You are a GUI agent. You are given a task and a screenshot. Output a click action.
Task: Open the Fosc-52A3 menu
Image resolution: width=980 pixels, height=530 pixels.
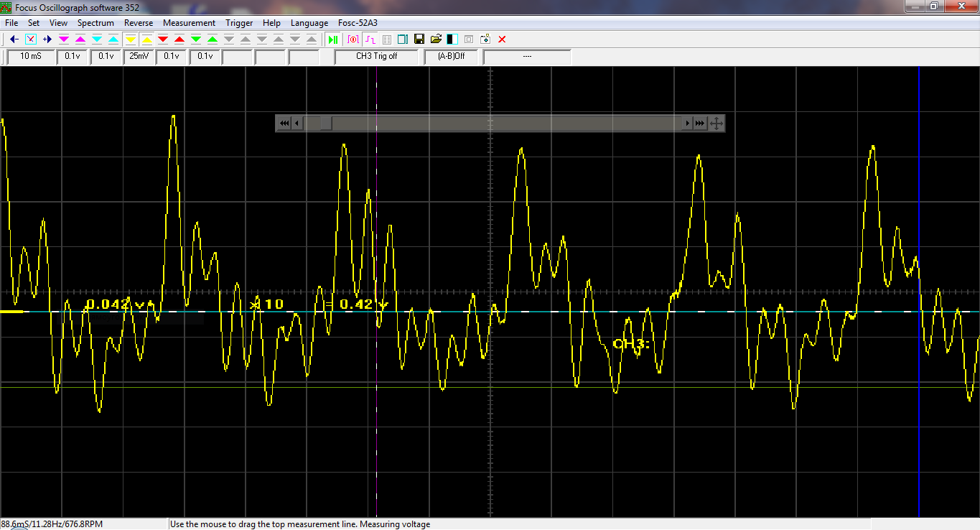click(358, 23)
